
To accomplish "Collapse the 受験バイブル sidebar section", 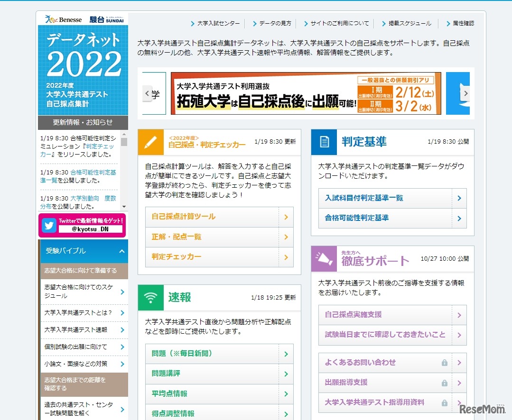I will coord(122,251).
